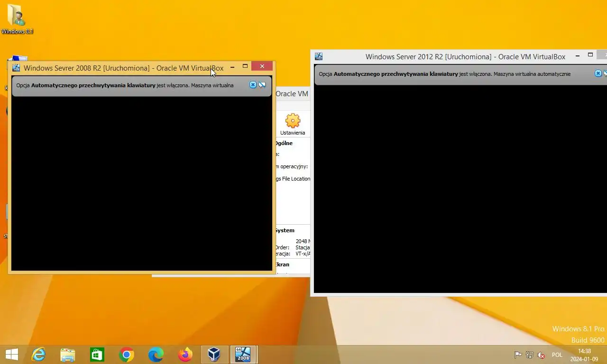The image size is (607, 364).
Task: Click the Windows Sevrer 2008 R2 window icon
Action: point(16,68)
